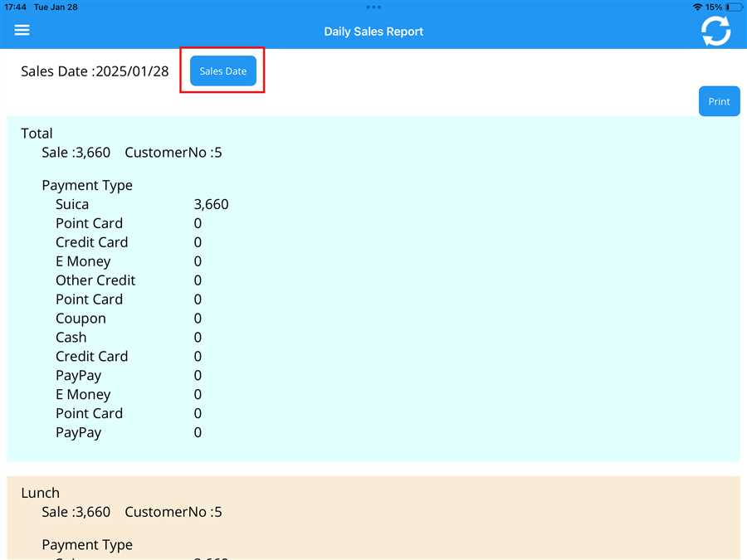
Task: Tap Payment Type heading in Total section
Action: pos(87,185)
